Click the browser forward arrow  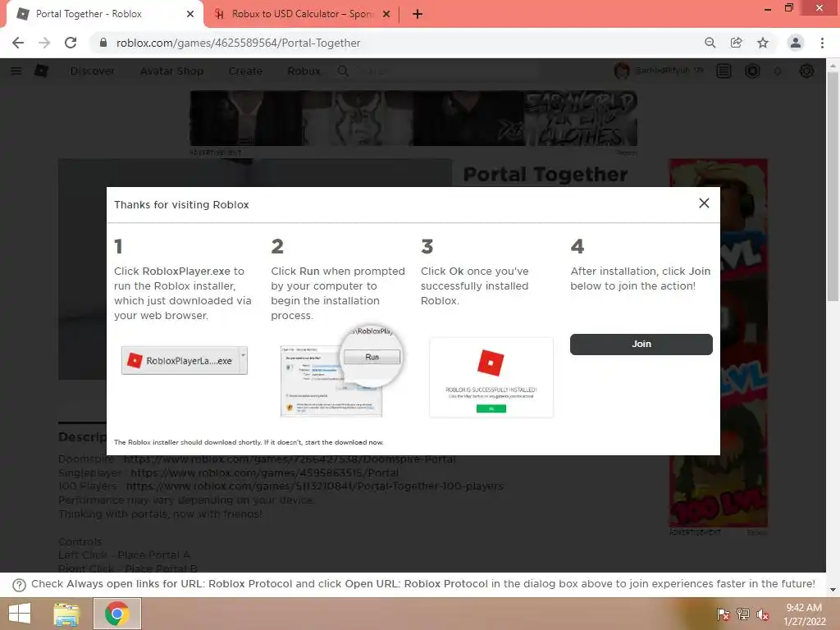pos(44,43)
